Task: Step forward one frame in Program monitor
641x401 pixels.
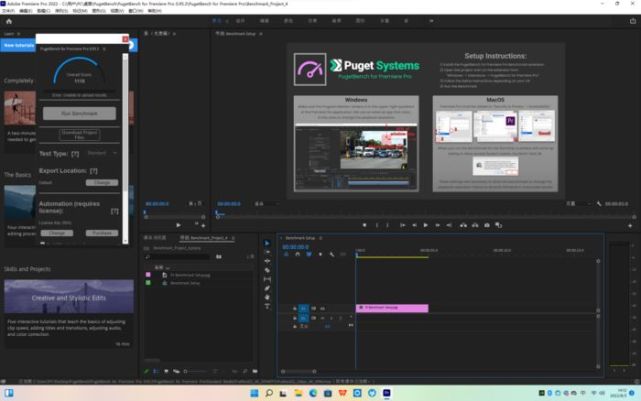Action: click(437, 225)
